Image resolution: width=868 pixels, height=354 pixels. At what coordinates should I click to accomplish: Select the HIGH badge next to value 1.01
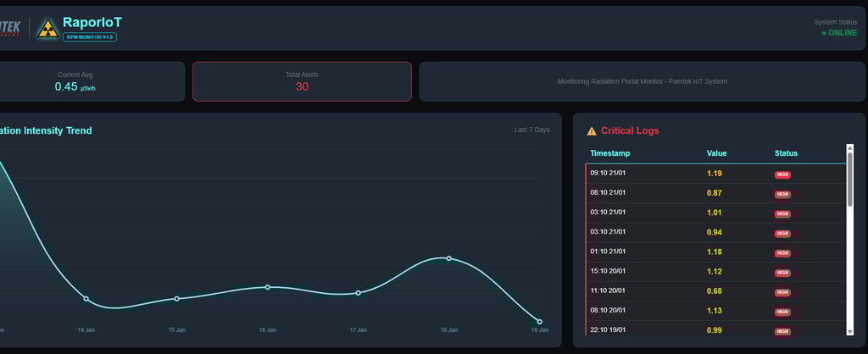pyautogui.click(x=782, y=214)
